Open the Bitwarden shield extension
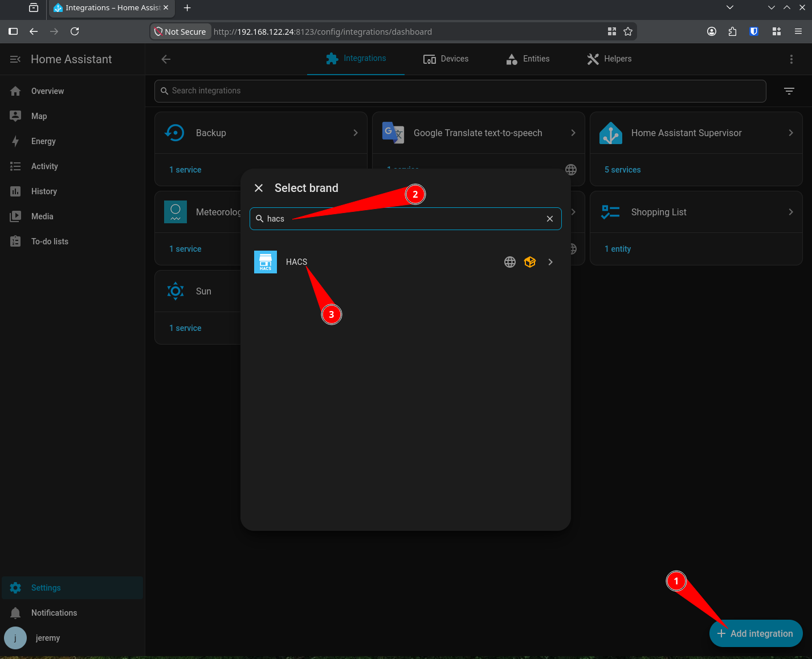Screen dimensions: 812x659 pos(754,31)
